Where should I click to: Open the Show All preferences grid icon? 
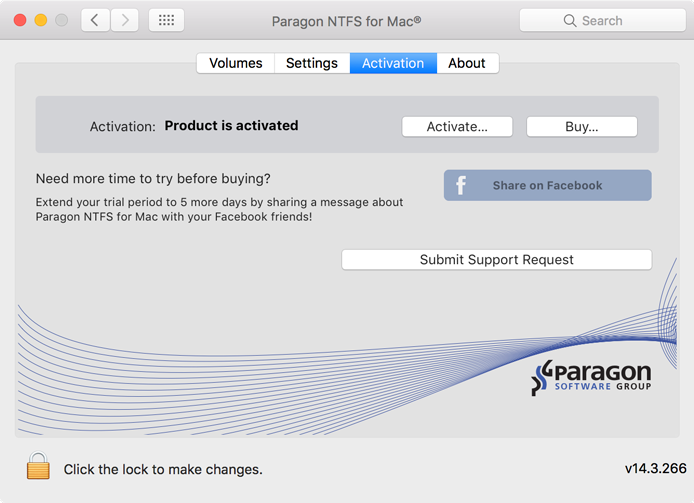click(x=166, y=20)
